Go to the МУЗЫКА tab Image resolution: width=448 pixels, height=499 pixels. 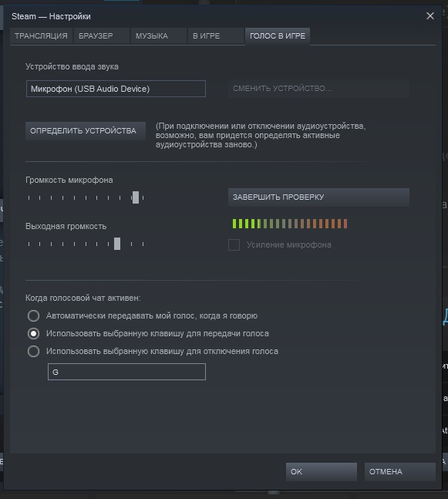click(158, 35)
